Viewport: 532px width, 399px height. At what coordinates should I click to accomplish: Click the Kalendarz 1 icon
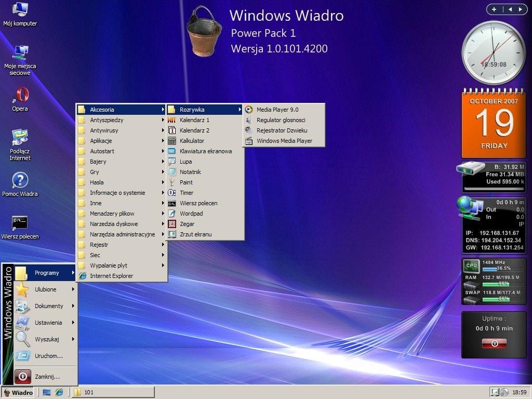(x=172, y=120)
